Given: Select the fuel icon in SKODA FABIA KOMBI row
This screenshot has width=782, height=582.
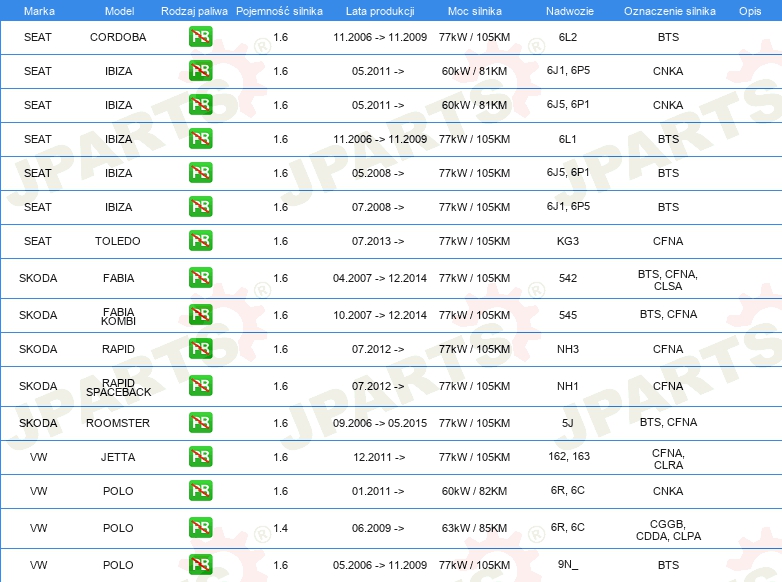Looking at the screenshot, I should click(200, 315).
